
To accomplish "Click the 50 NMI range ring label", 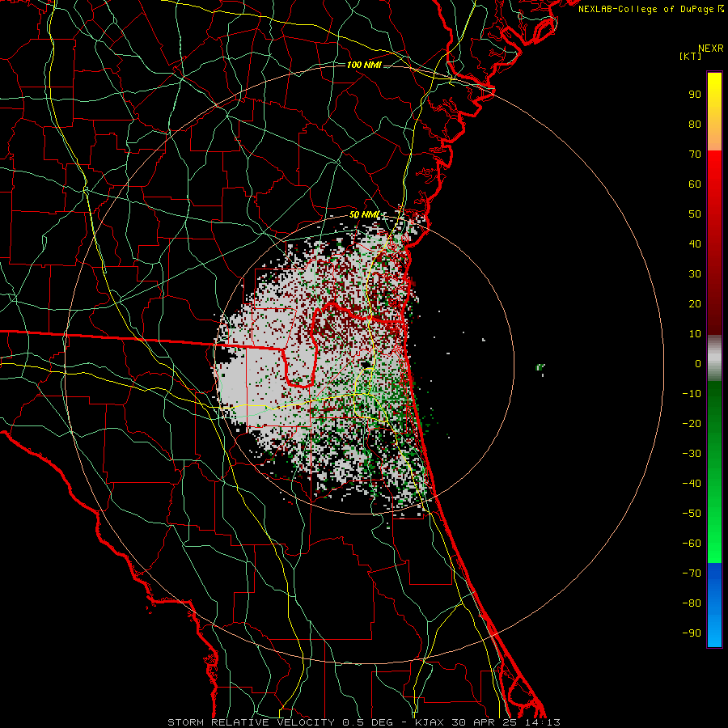I will (x=365, y=214).
